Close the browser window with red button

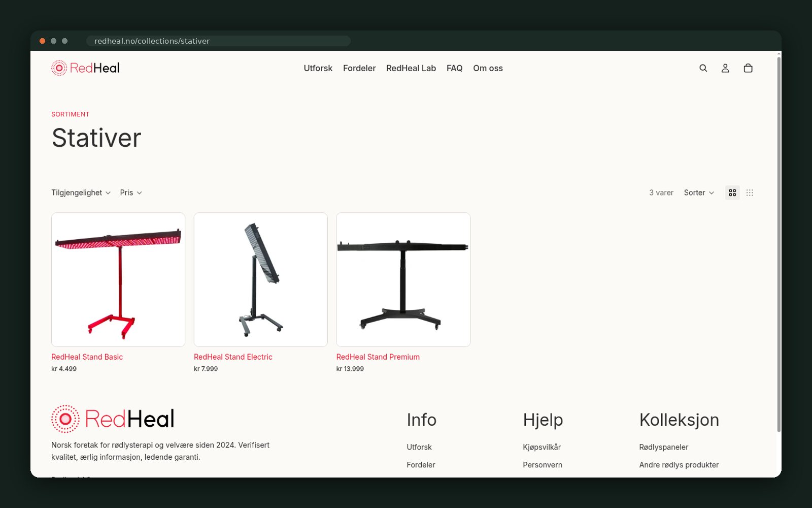(x=43, y=41)
